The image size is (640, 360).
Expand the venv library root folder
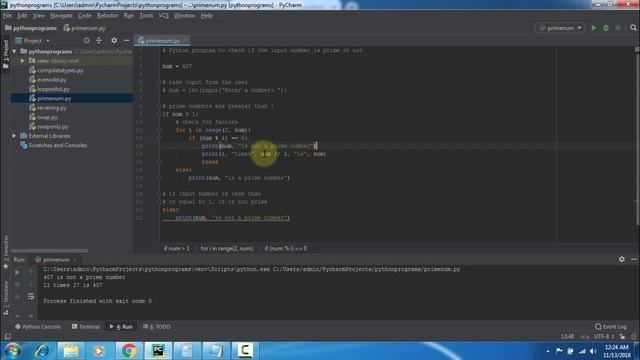[x=23, y=61]
